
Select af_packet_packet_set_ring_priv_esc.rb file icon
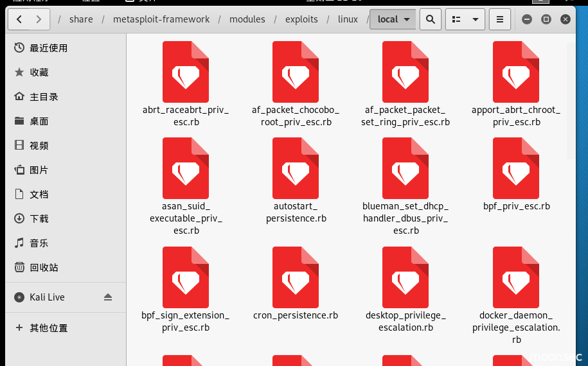click(x=405, y=71)
